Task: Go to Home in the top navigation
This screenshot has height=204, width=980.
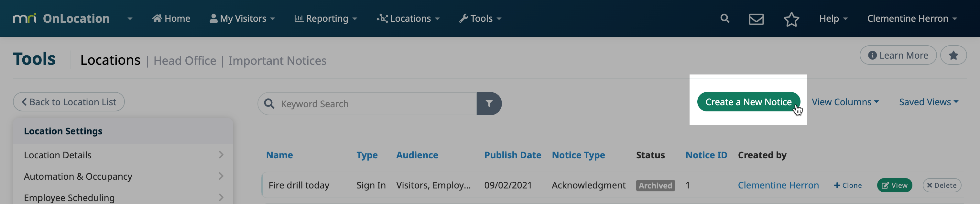Action: coord(171,18)
